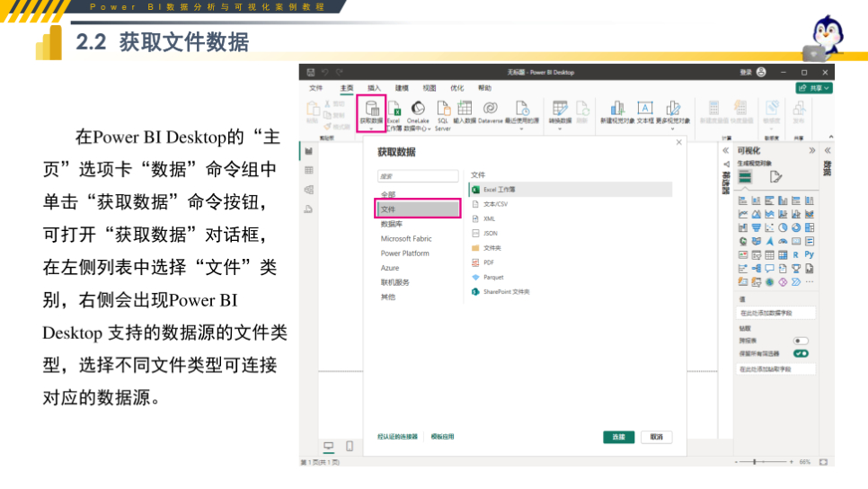Collapse the ribbon with the caret arrow
Screen dimensions: 868x489
tap(830, 137)
